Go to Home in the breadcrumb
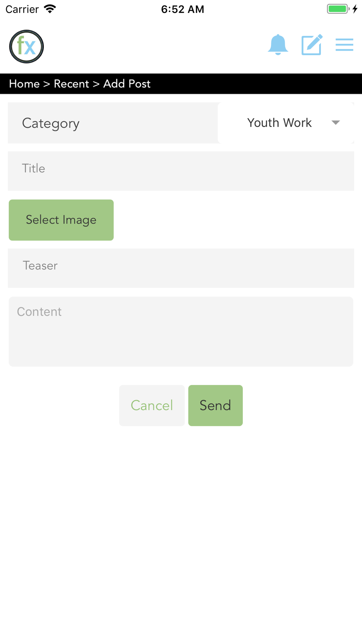362x644 pixels. (x=24, y=84)
